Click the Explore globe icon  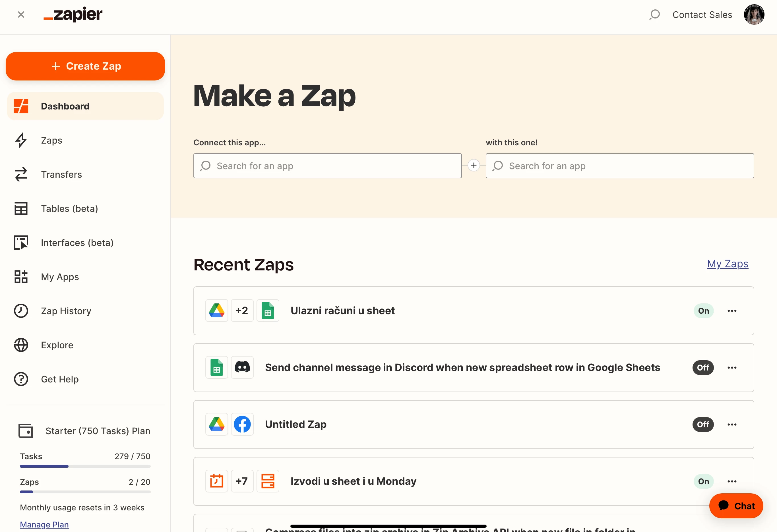21,345
